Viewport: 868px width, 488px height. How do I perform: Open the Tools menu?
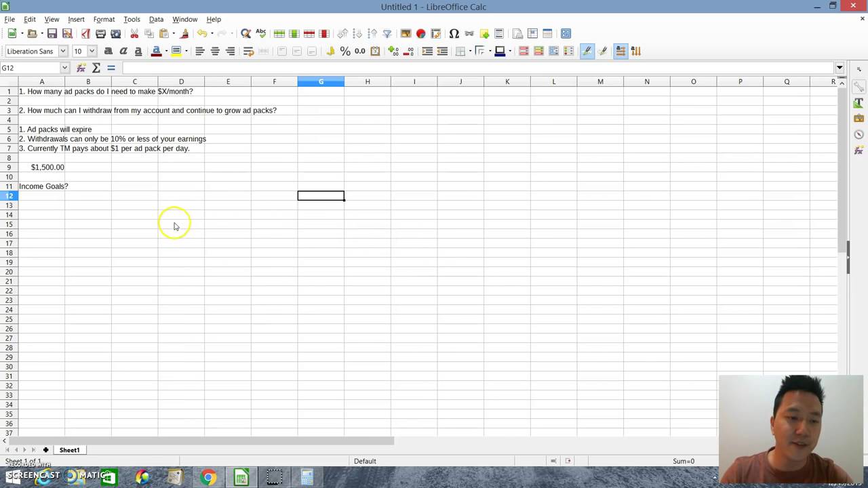[132, 19]
